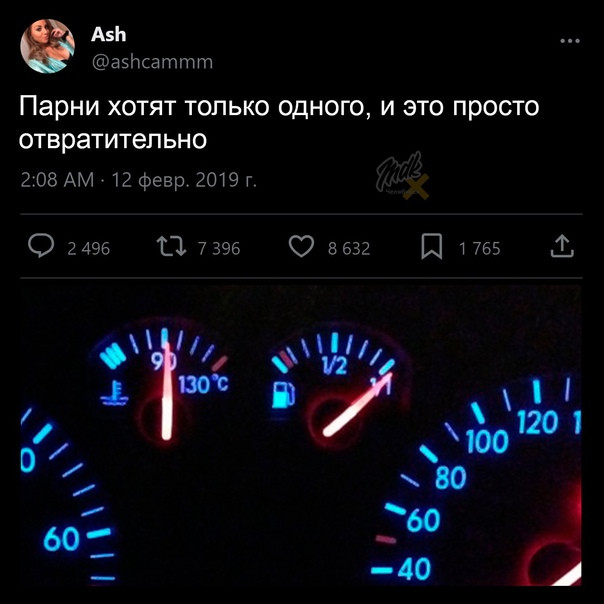Click the coolant temperature icon in photo
The image size is (604, 604).
pyautogui.click(x=114, y=393)
